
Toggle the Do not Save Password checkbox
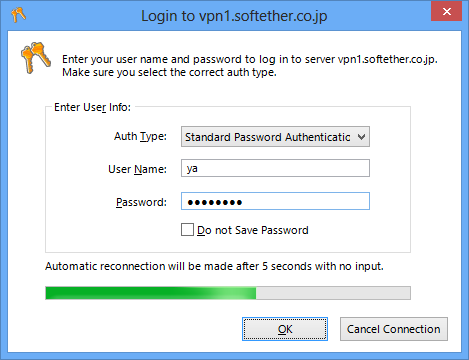[x=187, y=230]
